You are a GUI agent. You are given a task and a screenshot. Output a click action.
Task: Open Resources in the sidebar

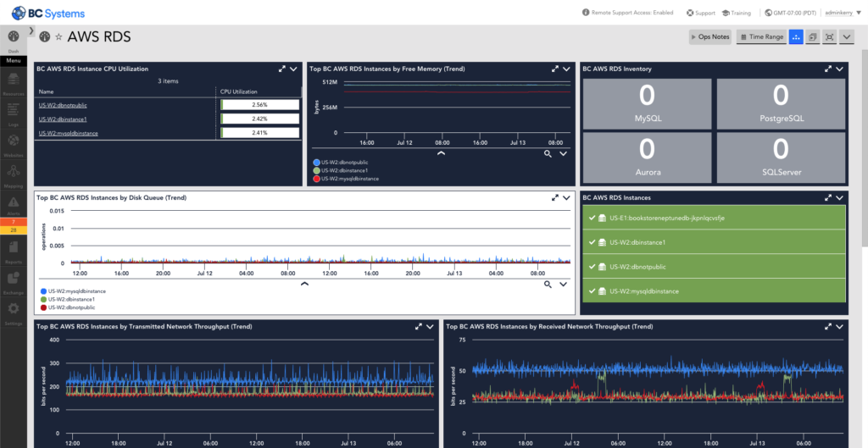[14, 80]
